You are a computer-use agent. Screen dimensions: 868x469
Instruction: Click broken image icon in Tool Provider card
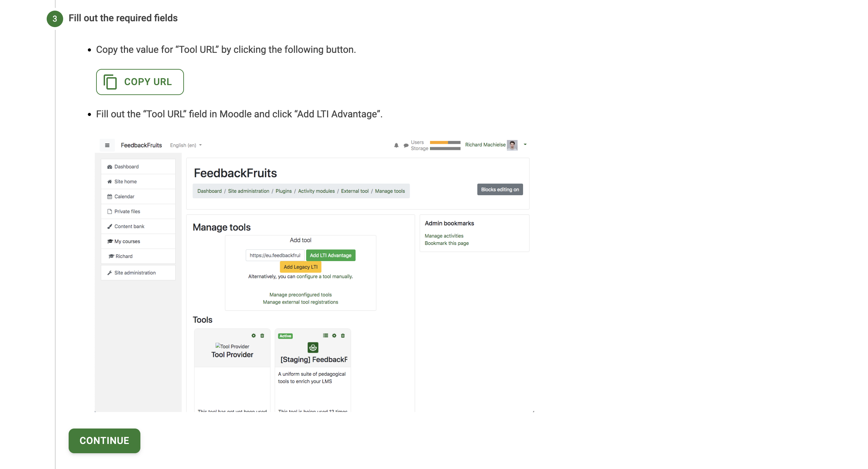pyautogui.click(x=218, y=346)
